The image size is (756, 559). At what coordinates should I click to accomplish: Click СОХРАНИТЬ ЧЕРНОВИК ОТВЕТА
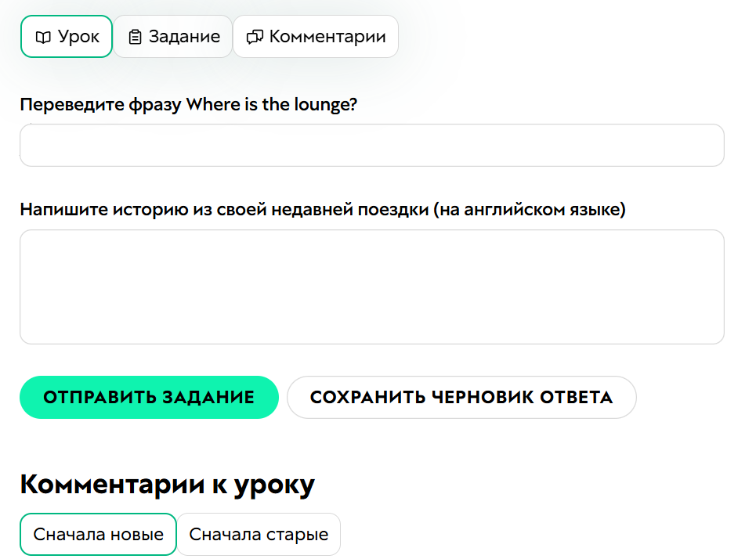pyautogui.click(x=461, y=397)
